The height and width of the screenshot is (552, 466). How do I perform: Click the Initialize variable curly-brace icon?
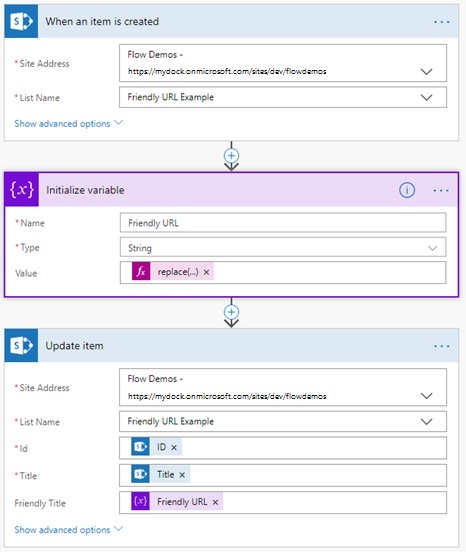21,190
